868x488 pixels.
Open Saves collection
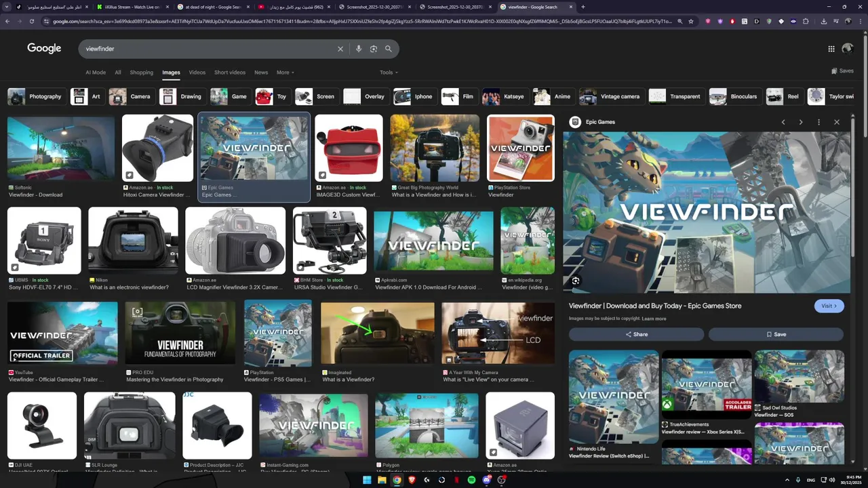(x=842, y=71)
